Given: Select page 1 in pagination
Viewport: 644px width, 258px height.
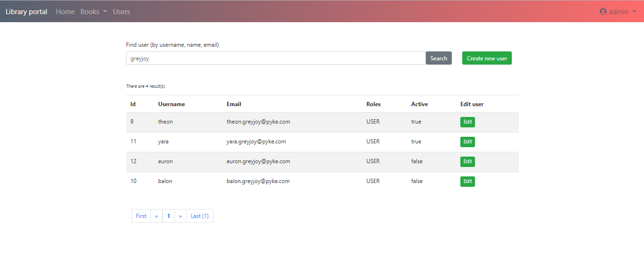Looking at the screenshot, I should pyautogui.click(x=169, y=216).
